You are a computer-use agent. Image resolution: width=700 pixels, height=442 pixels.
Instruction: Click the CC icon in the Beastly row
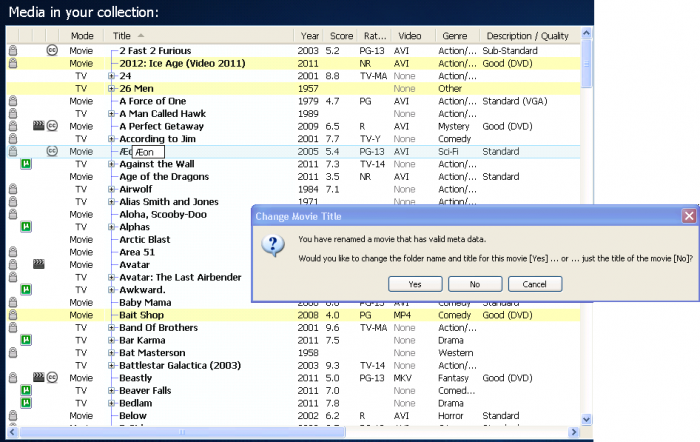(52, 378)
